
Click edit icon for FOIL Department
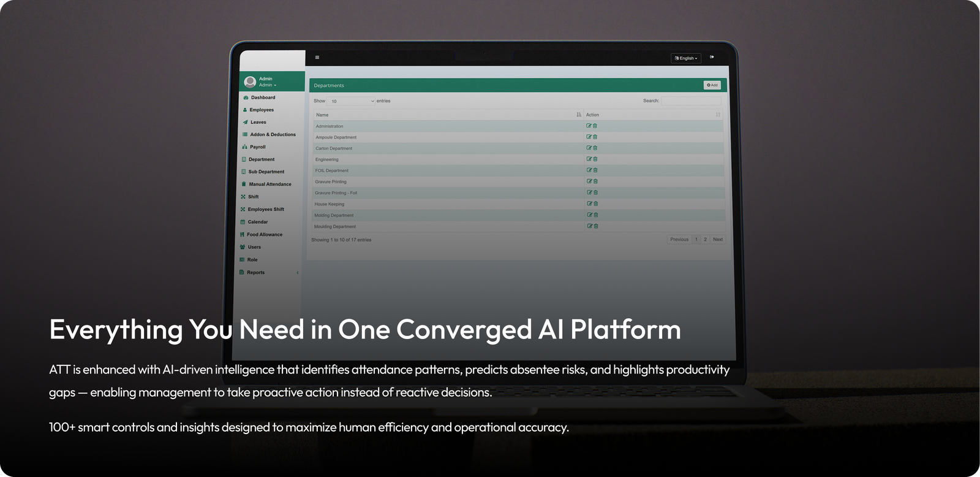click(589, 170)
